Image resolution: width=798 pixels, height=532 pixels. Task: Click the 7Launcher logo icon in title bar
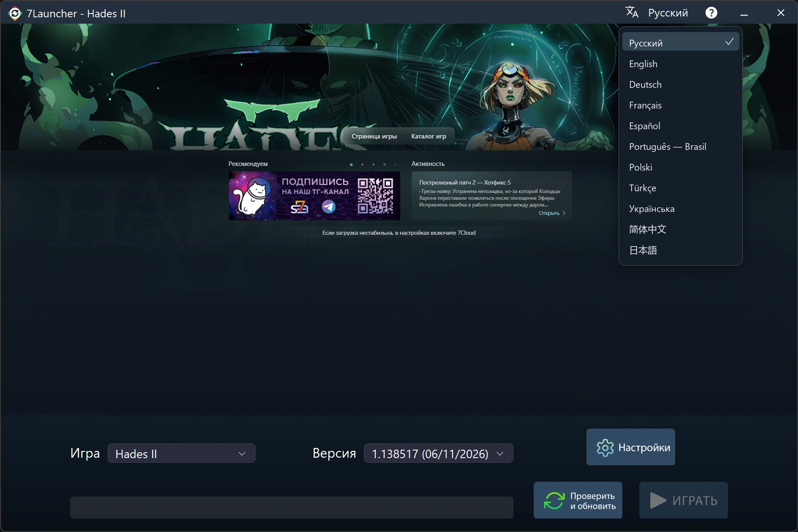[15, 14]
